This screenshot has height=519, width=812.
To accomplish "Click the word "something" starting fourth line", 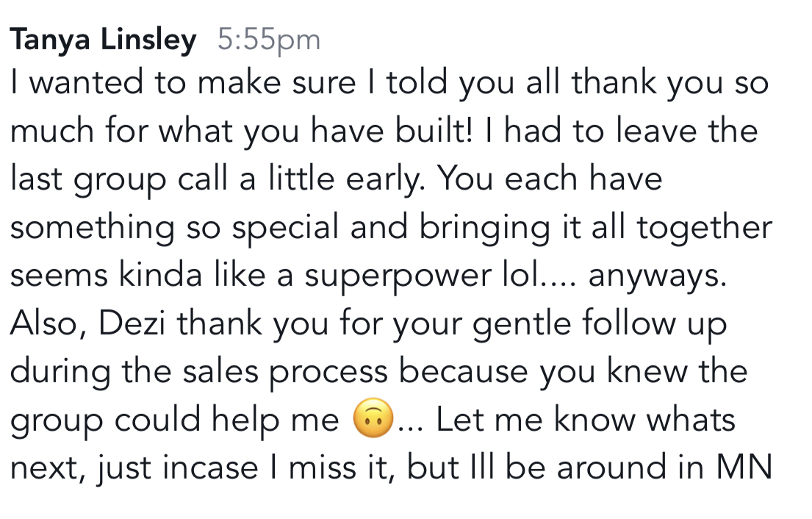I will [93, 229].
